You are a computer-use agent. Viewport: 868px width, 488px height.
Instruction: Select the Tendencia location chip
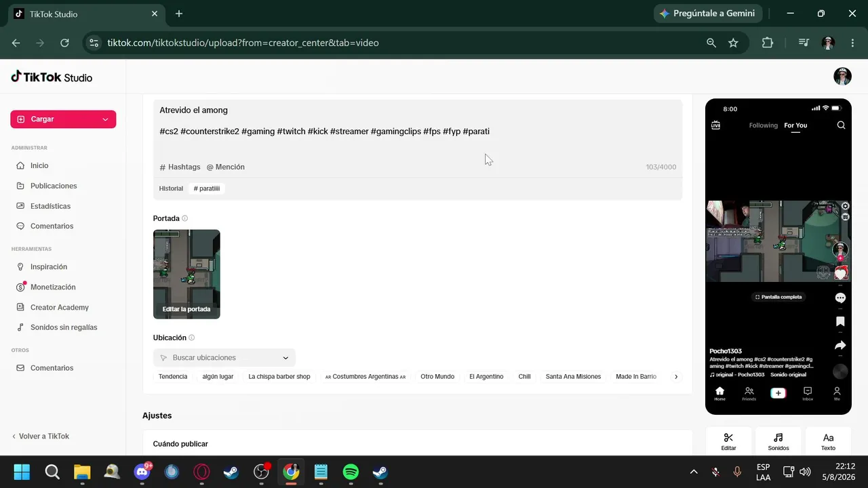click(173, 377)
